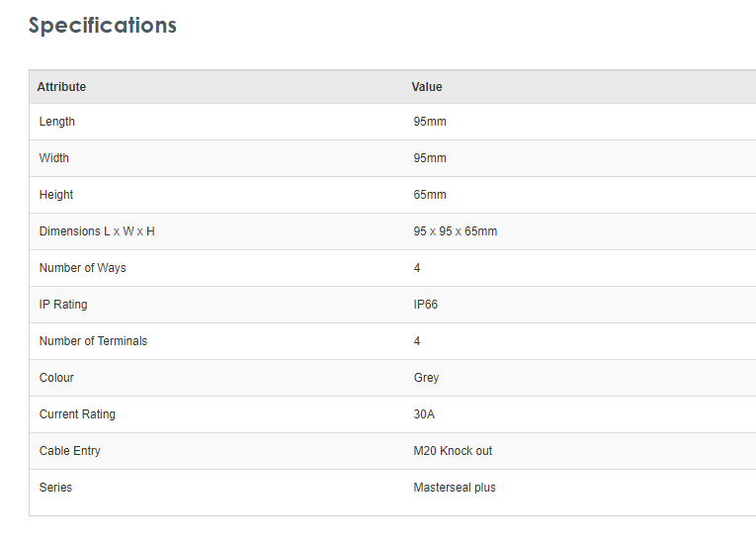Click the Cable Entry label
Screen dimensions: 756x543
(70, 451)
